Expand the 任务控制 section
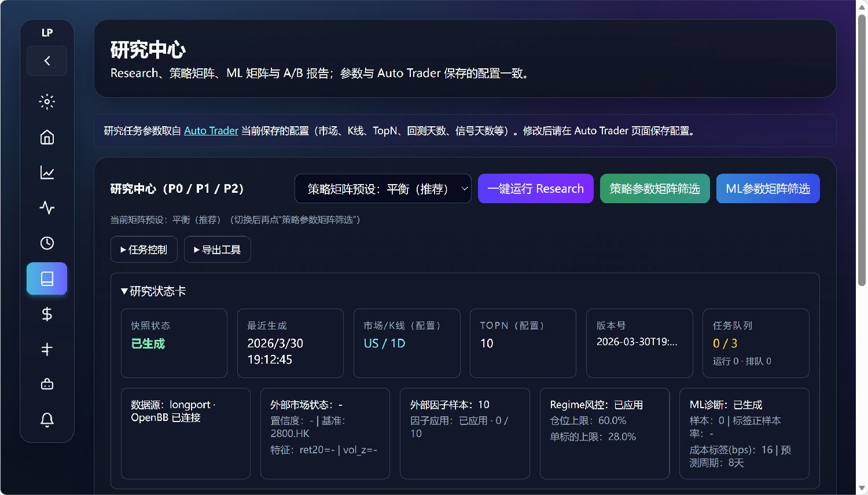 (144, 250)
